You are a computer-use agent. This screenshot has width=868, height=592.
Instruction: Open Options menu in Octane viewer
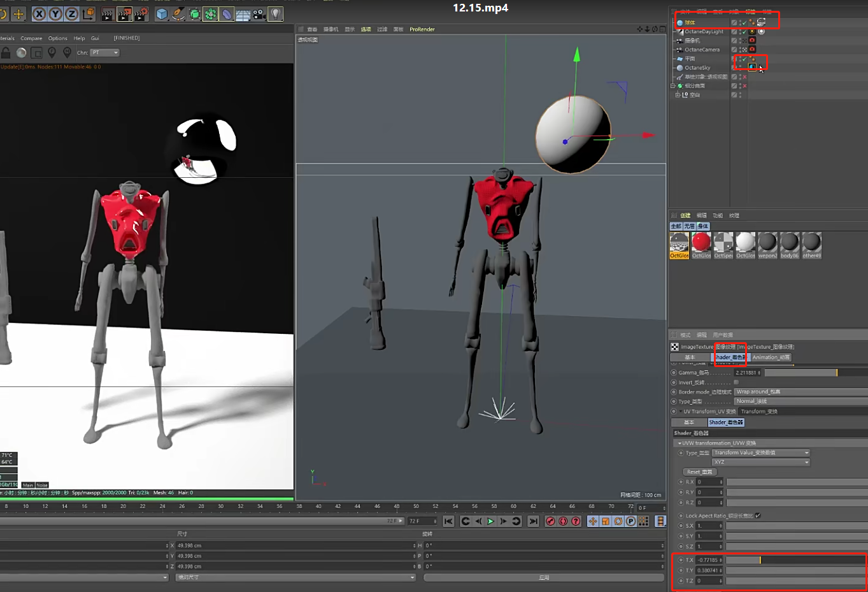pos(57,38)
